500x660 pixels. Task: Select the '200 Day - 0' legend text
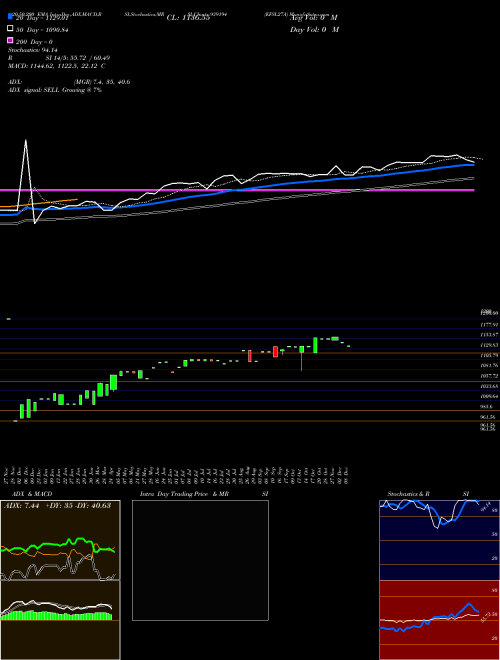(34, 42)
